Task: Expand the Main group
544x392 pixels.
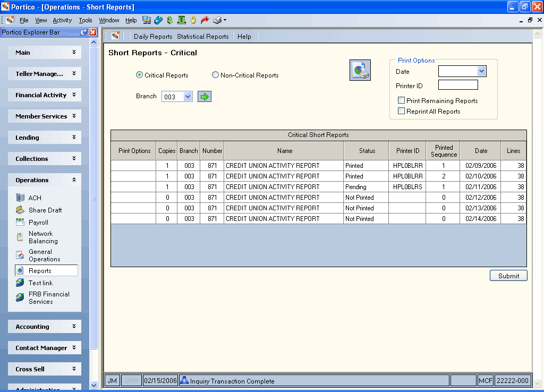Action: 45,53
